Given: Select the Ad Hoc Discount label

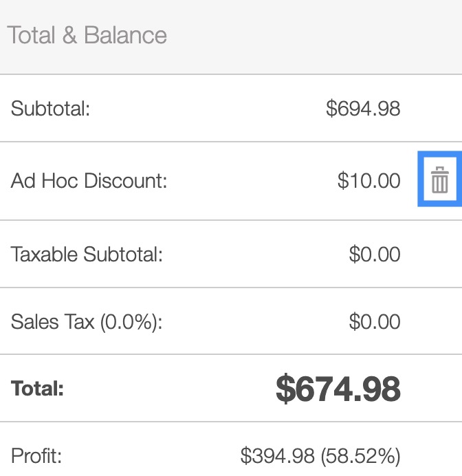Looking at the screenshot, I should (x=89, y=181).
